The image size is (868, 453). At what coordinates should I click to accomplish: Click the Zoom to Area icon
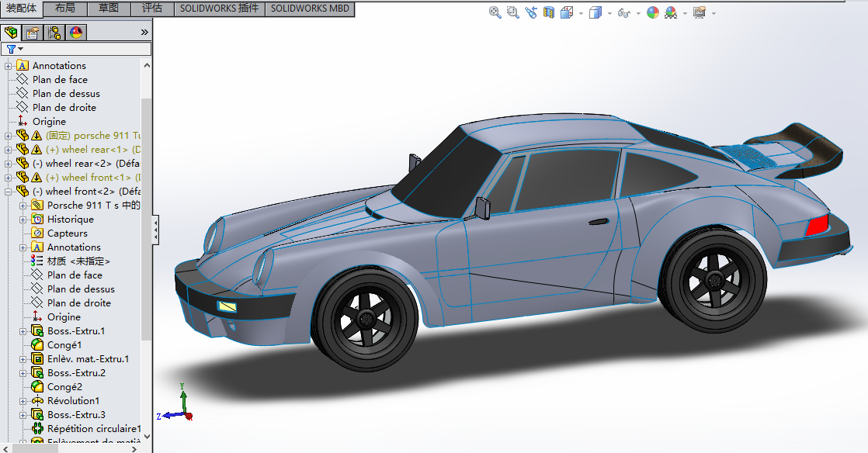pyautogui.click(x=513, y=12)
